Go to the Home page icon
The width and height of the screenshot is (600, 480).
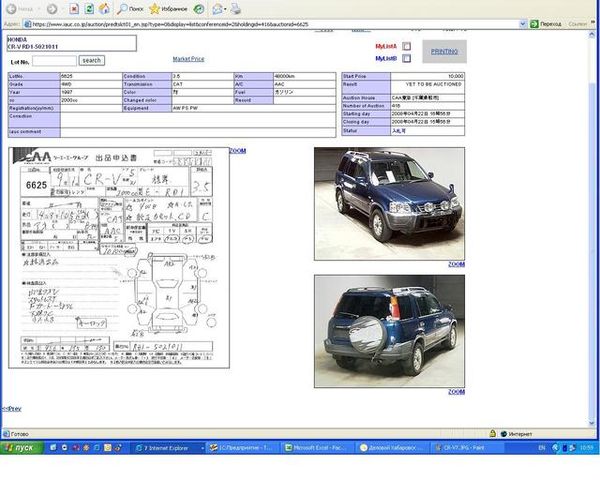tap(104, 9)
